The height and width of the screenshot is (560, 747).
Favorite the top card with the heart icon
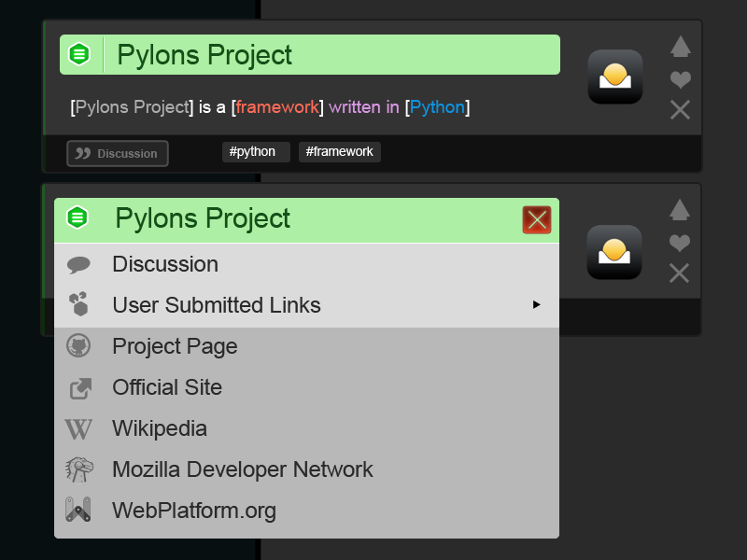click(x=681, y=79)
